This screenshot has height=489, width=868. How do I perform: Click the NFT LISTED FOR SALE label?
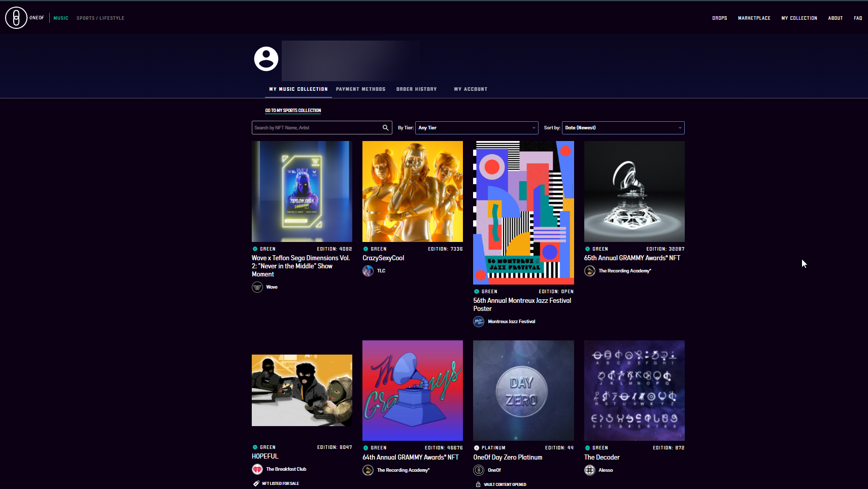[281, 483]
